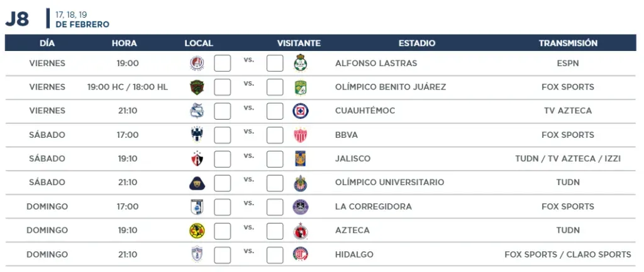This screenshot has height=272, width=644.
Task: Click local score box in Alfonso Lastras row
Action: [222, 63]
